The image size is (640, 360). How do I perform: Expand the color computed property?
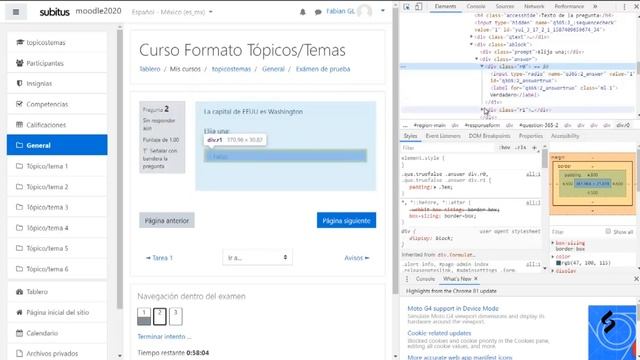[x=553, y=257]
